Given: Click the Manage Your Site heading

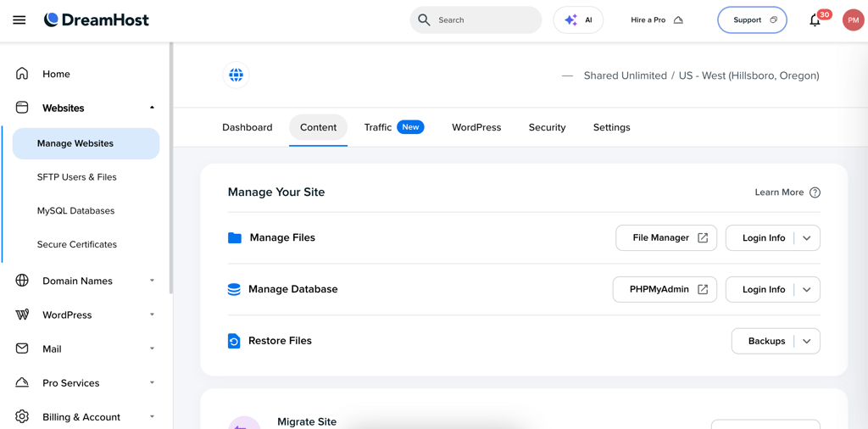Looking at the screenshot, I should click(276, 192).
